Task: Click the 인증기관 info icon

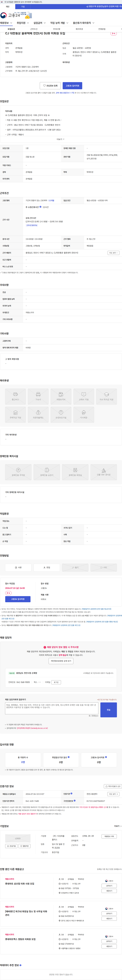Action: coord(71,794)
